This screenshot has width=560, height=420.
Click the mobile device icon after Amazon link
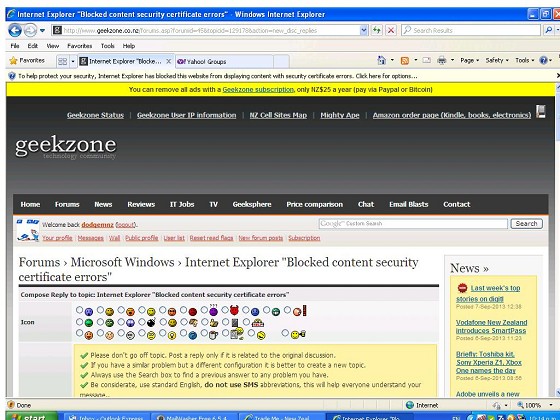541,112
